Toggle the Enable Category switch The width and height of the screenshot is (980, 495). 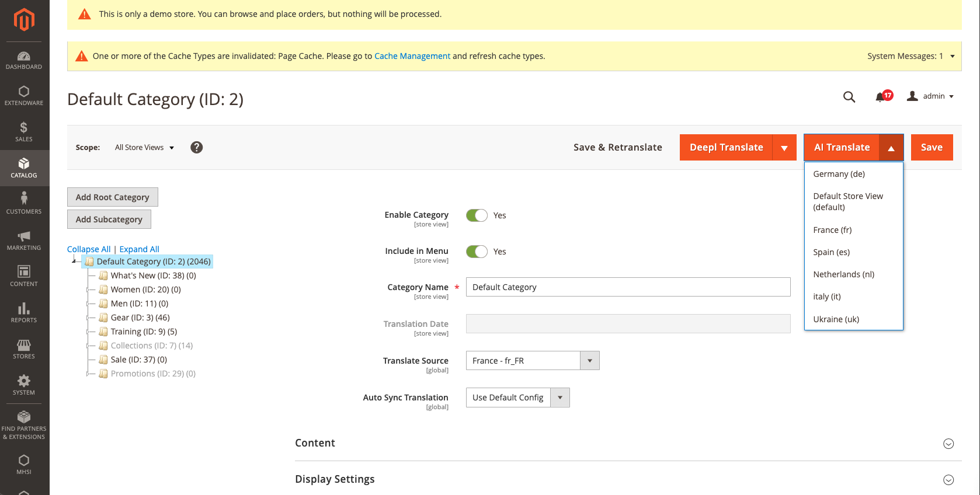tap(477, 215)
